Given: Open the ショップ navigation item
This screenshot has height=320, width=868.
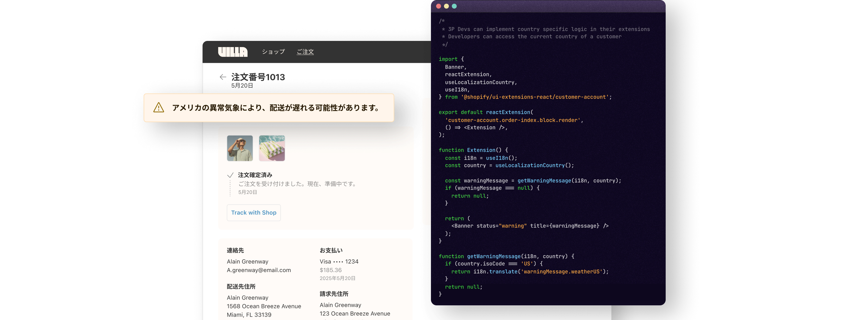Looking at the screenshot, I should pos(274,52).
